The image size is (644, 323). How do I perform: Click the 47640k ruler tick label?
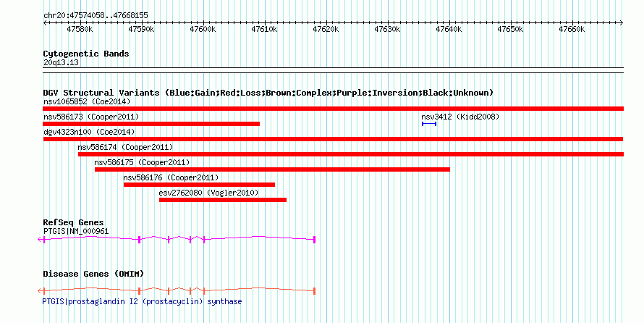click(449, 29)
